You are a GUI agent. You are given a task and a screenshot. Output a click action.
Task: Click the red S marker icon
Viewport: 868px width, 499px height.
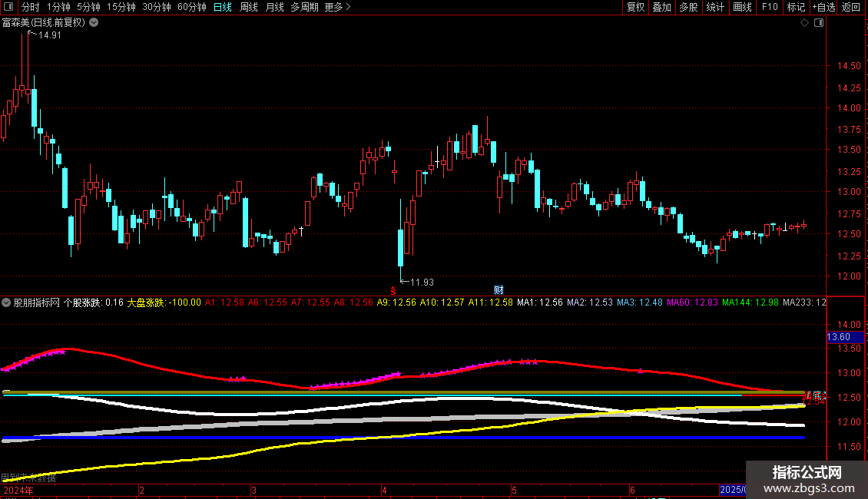coord(393,291)
